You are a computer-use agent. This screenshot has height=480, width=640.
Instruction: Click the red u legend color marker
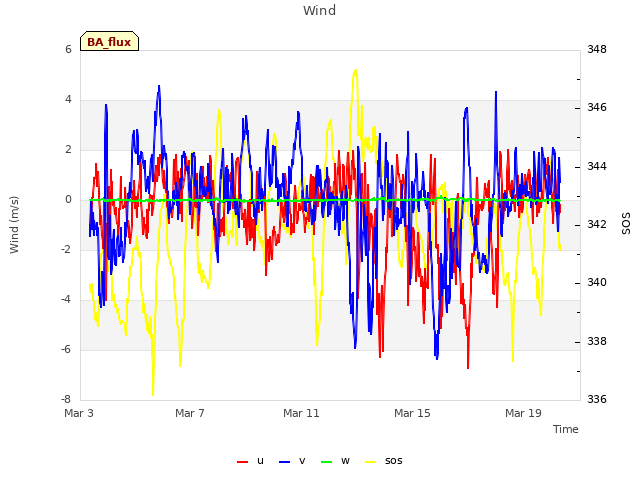[242, 462]
